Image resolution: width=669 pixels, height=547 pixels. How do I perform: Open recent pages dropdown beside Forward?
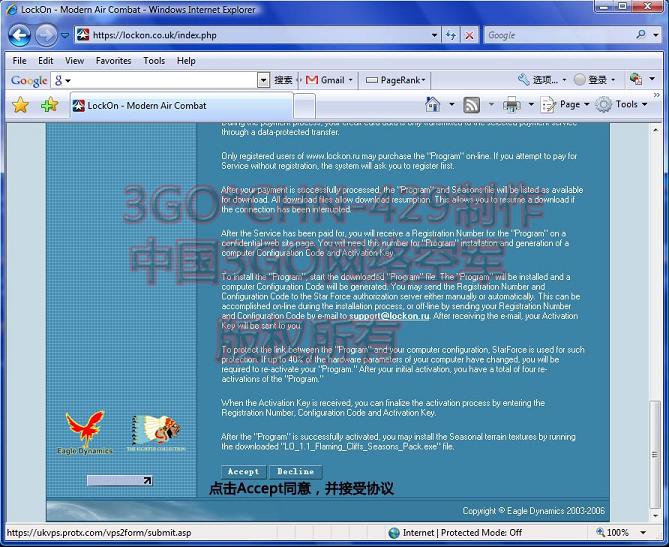tap(65, 35)
